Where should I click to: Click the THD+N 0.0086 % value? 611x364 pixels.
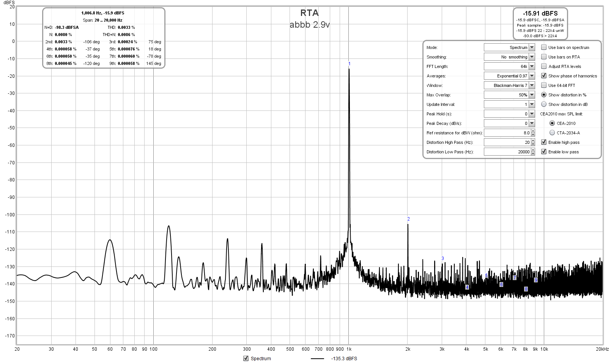[x=126, y=35]
